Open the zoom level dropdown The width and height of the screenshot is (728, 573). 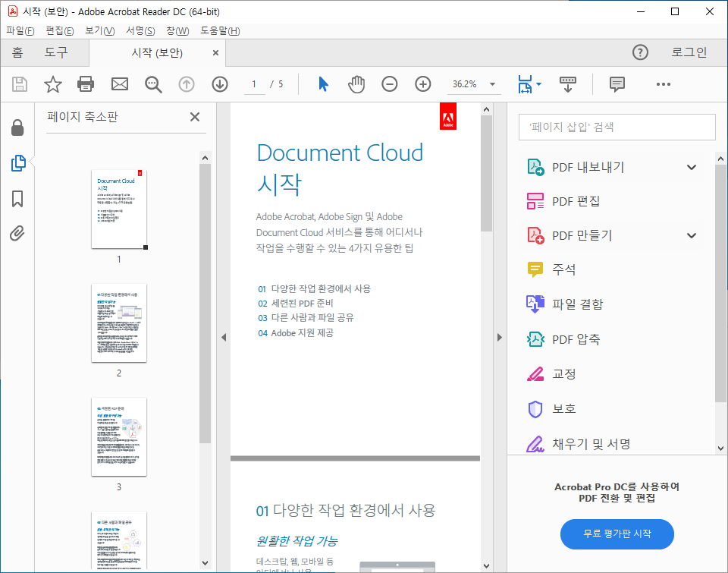click(x=493, y=84)
